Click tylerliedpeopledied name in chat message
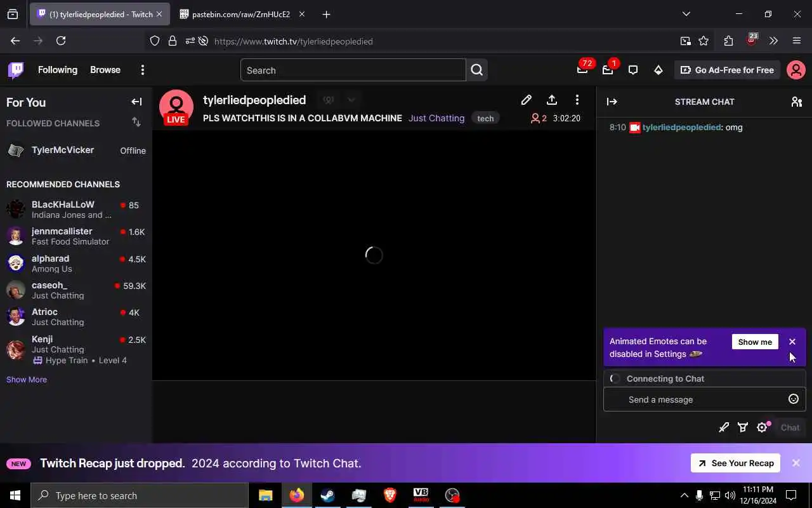The image size is (812, 508). (x=681, y=127)
